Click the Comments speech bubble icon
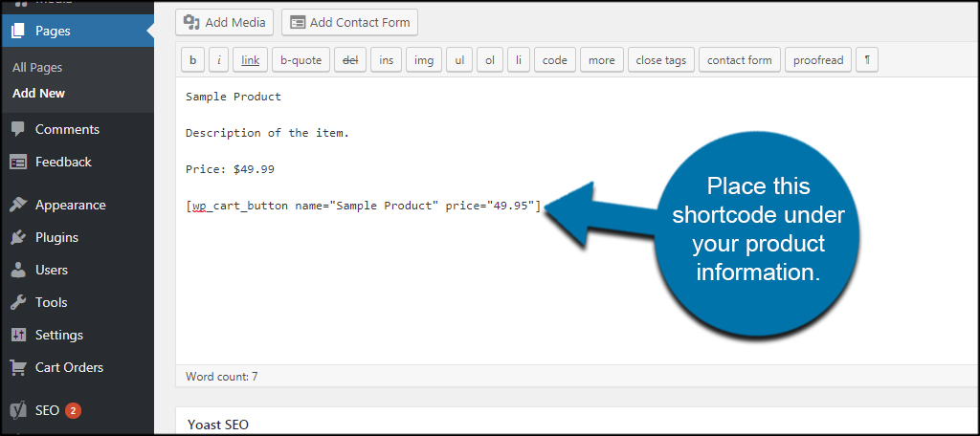Screen dimensions: 980x436 coord(18,129)
